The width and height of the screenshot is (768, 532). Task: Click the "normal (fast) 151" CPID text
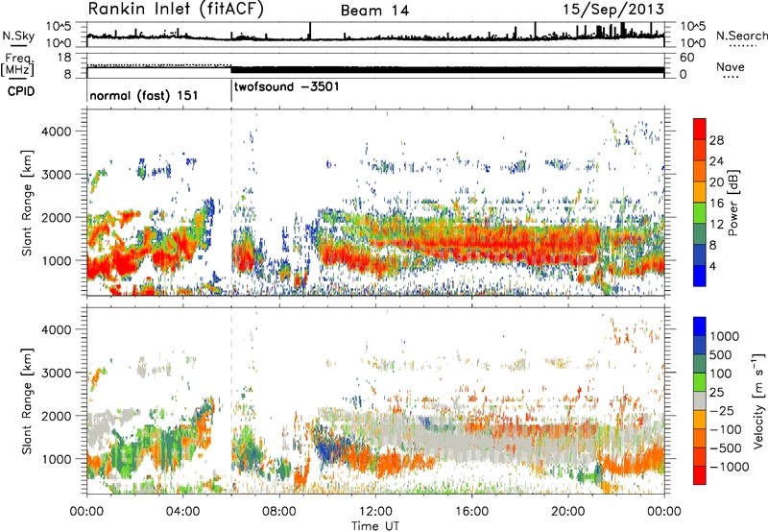(144, 95)
